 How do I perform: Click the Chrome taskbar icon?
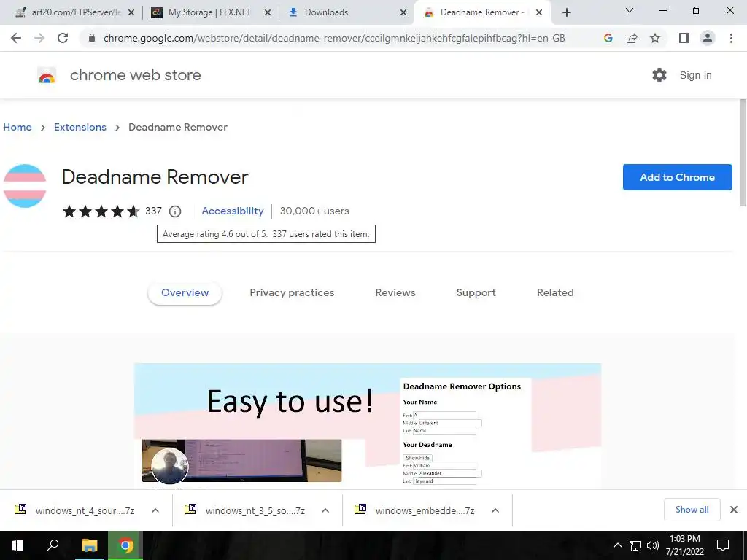125,545
